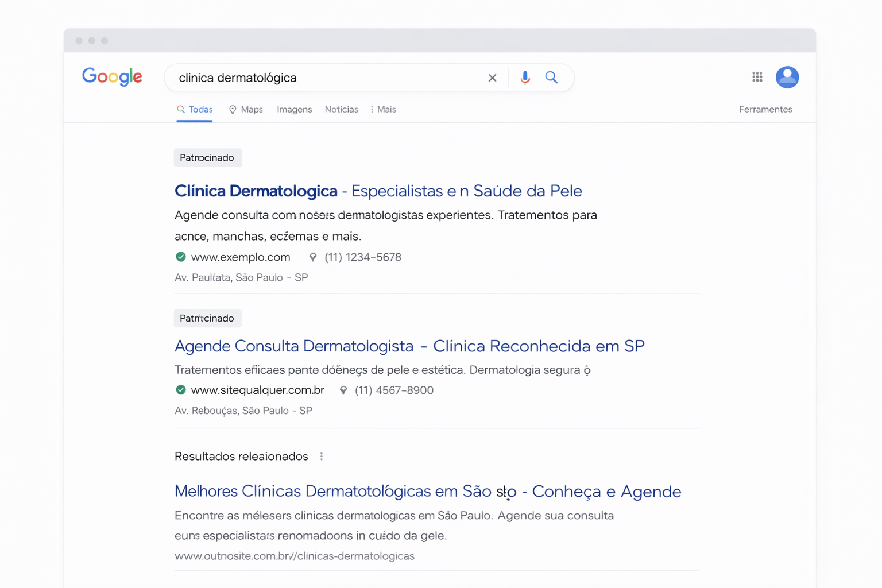Open the three-dot menu beside Resultados releaionados
882x588 pixels.
pyautogui.click(x=322, y=456)
